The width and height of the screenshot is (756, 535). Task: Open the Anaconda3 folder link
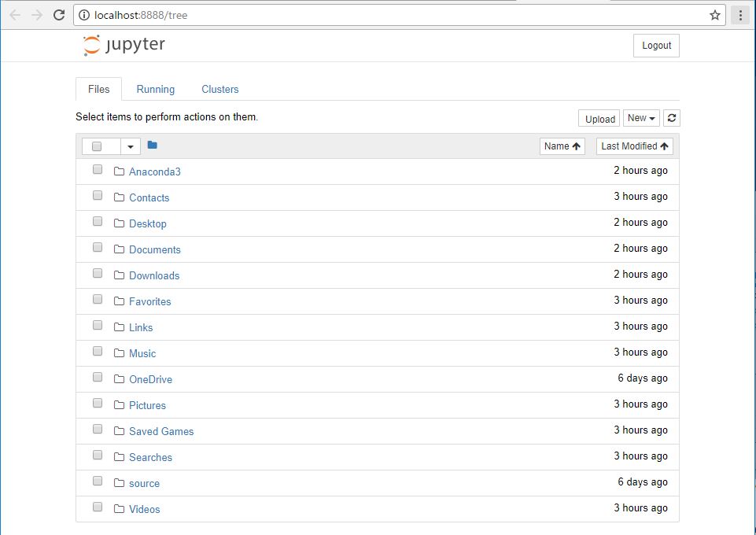(x=155, y=172)
